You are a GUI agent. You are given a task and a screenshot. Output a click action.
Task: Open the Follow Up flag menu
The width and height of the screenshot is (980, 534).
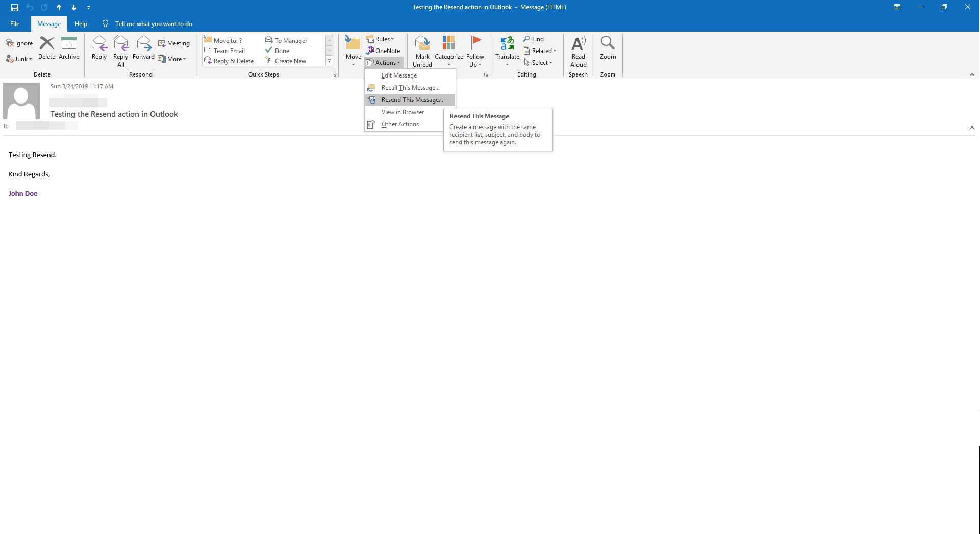pyautogui.click(x=475, y=51)
